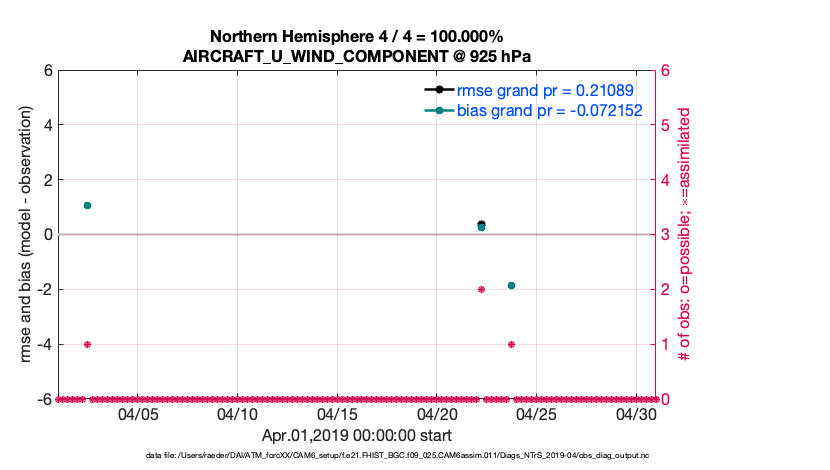Image resolution: width=830 pixels, height=470 pixels.
Task: Select the teal bias point near 04/02
Action: [88, 205]
